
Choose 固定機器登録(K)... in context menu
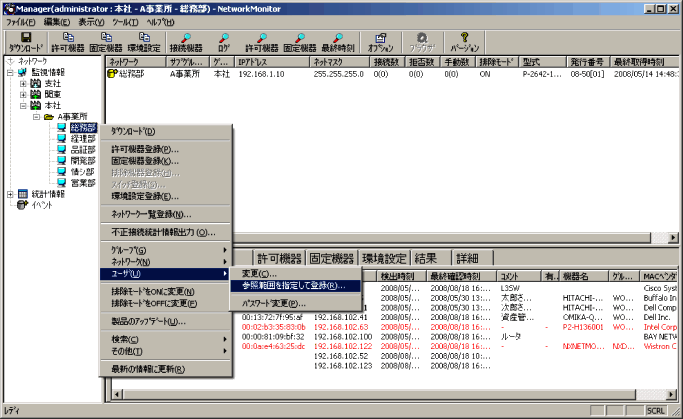(166, 161)
